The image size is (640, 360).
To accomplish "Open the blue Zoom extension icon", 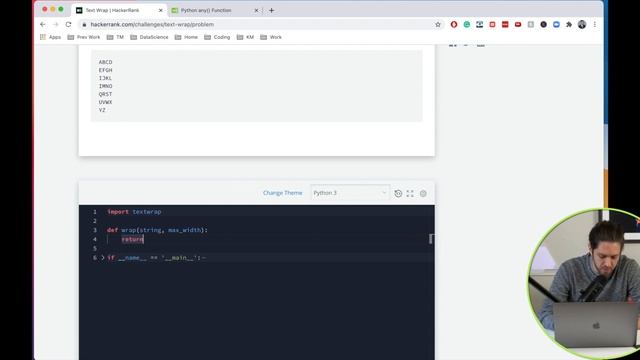I will pos(556,24).
